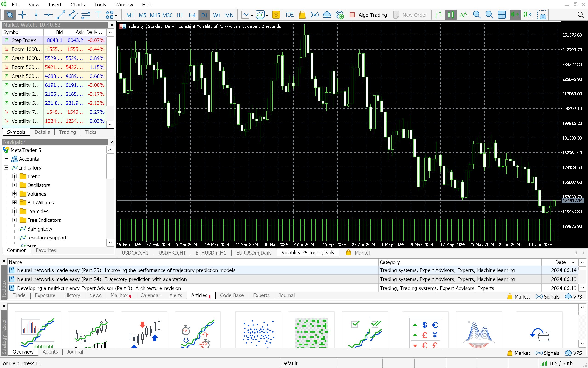Select the MN timeframe

click(x=229, y=15)
